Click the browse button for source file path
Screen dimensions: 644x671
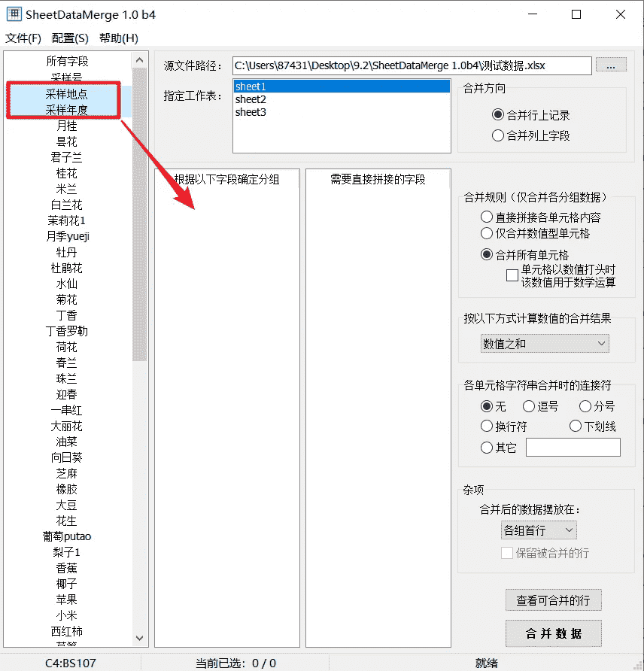pyautogui.click(x=610, y=65)
